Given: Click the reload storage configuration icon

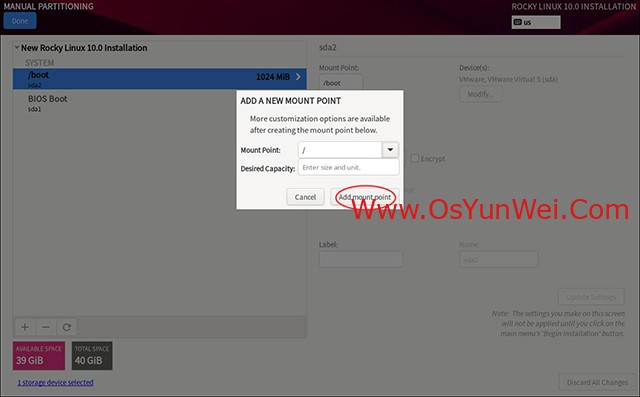Looking at the screenshot, I should coord(67,327).
